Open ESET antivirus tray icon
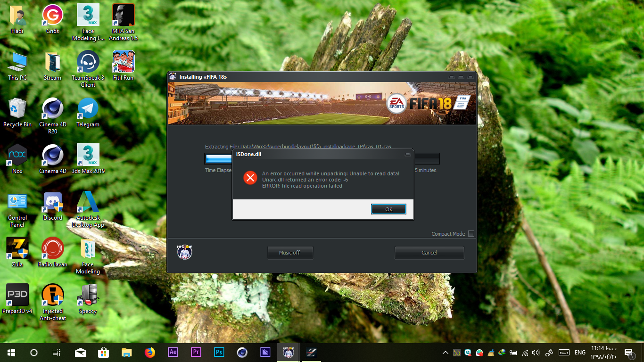This screenshot has height=362, width=644. click(x=468, y=352)
